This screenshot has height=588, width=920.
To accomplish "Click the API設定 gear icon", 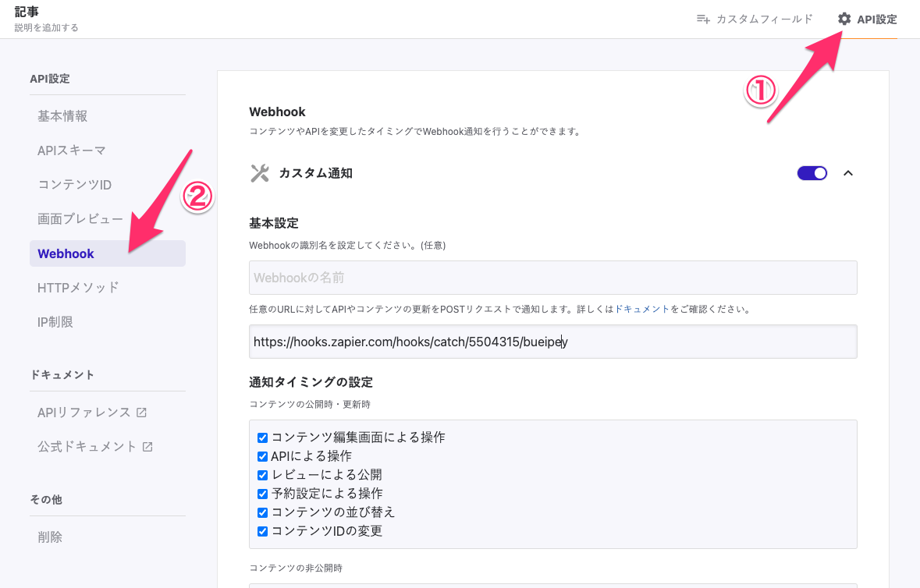I will pyautogui.click(x=844, y=19).
